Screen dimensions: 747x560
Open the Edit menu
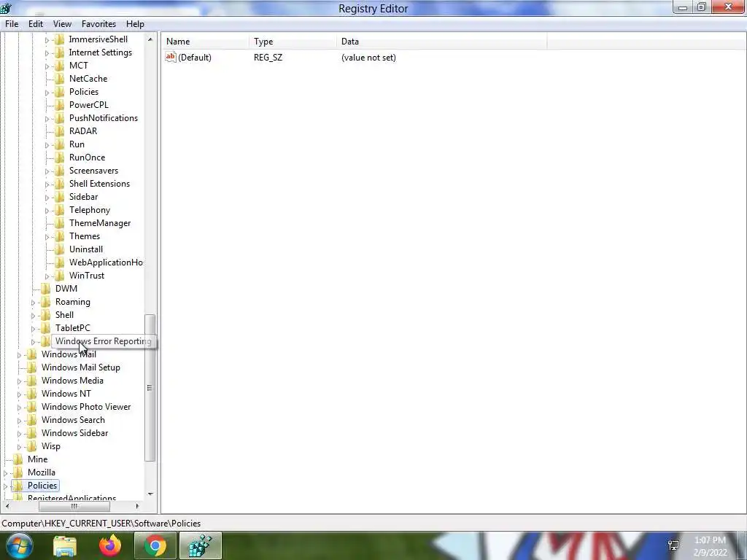tap(35, 24)
